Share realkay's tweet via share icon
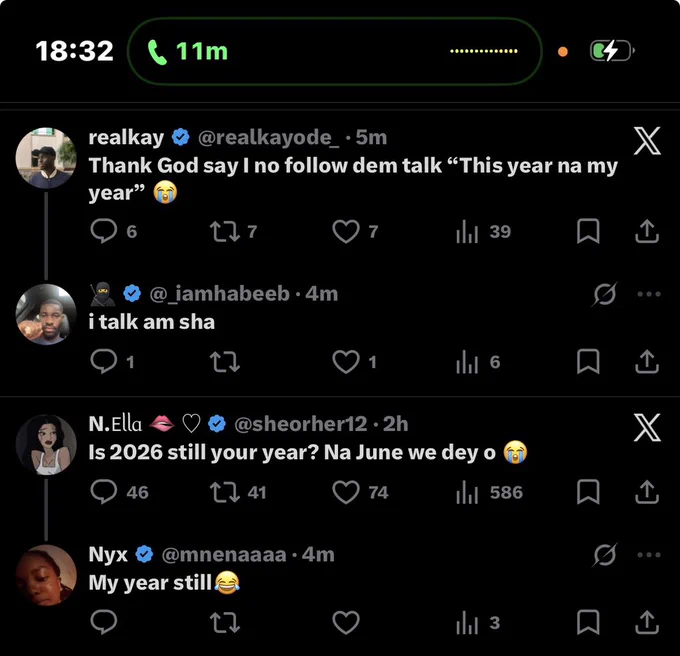 (647, 231)
